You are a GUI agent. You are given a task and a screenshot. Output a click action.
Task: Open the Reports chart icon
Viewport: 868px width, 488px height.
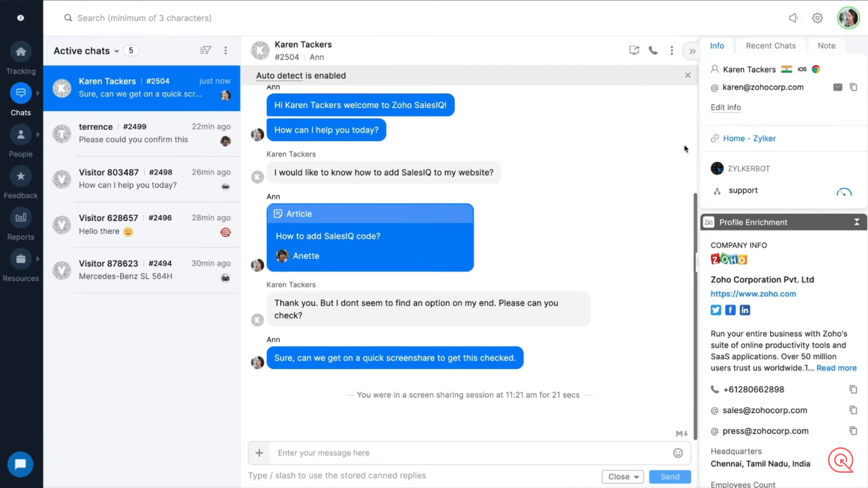[20, 217]
